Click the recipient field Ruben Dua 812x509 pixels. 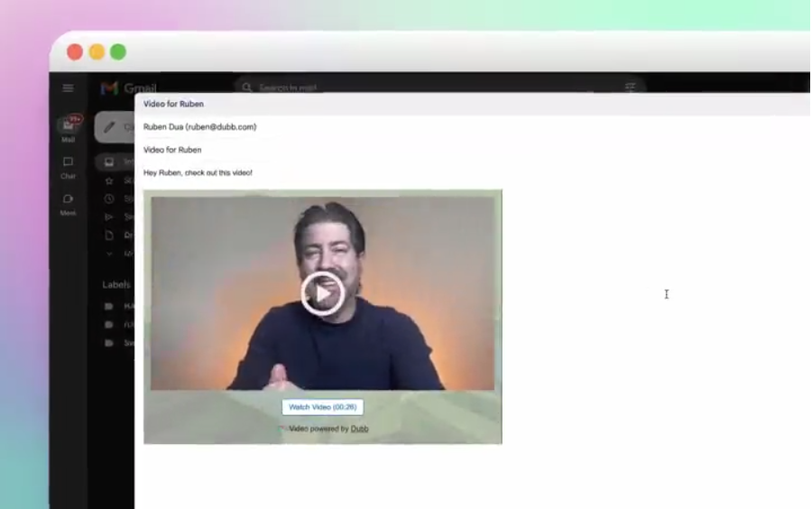[199, 127]
